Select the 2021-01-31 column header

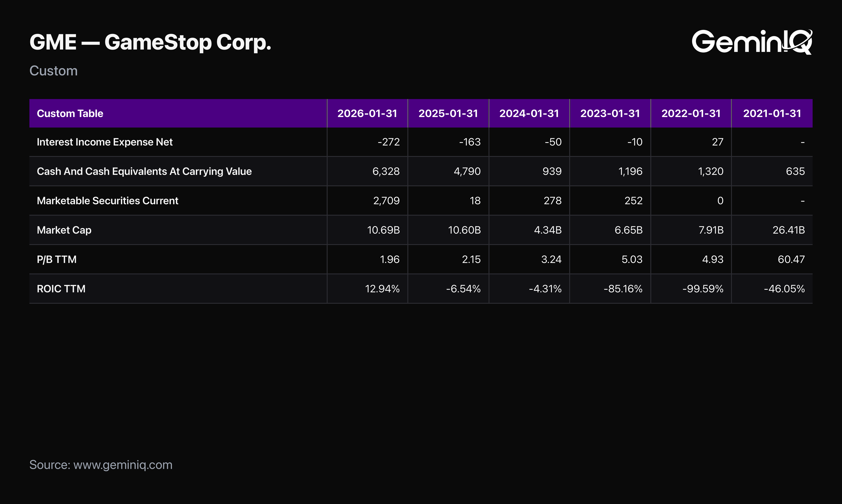[x=772, y=113]
